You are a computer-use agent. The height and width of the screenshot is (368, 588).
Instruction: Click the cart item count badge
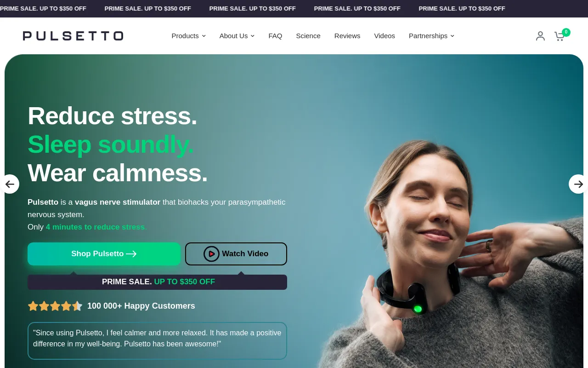click(x=566, y=32)
